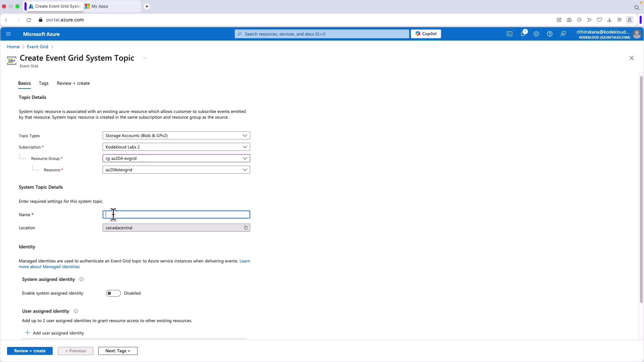This screenshot has width=644, height=362.
Task: Enable the system assigned identity toggle
Action: [113, 293]
